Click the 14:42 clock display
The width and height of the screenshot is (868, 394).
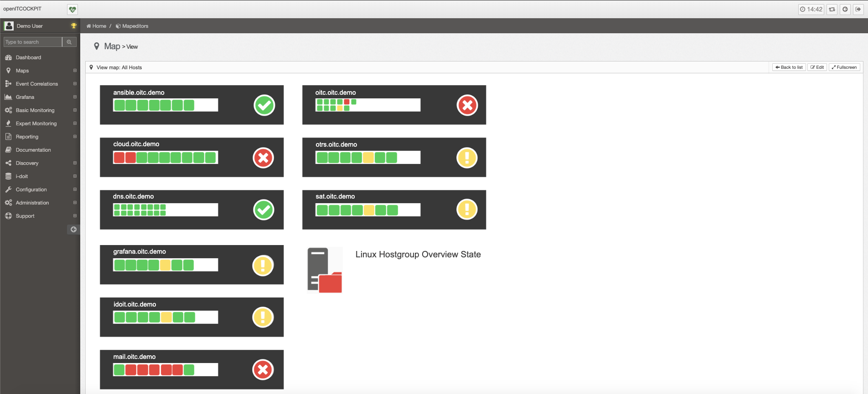click(x=811, y=9)
